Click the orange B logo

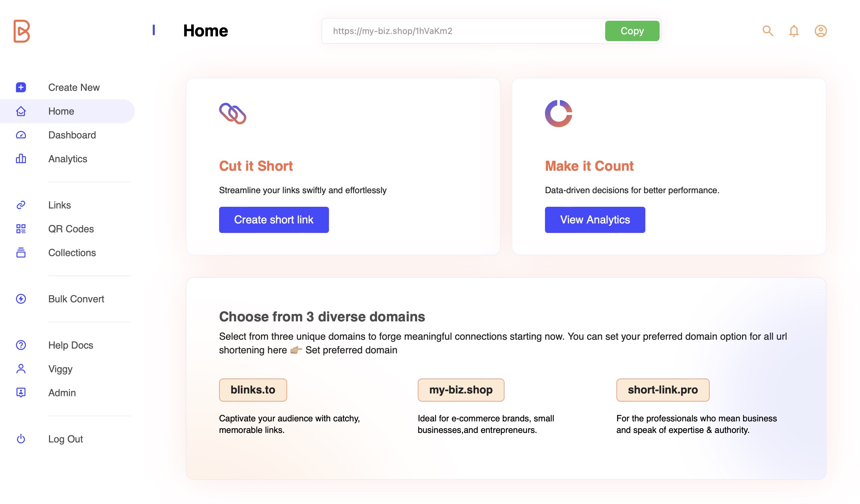21,31
